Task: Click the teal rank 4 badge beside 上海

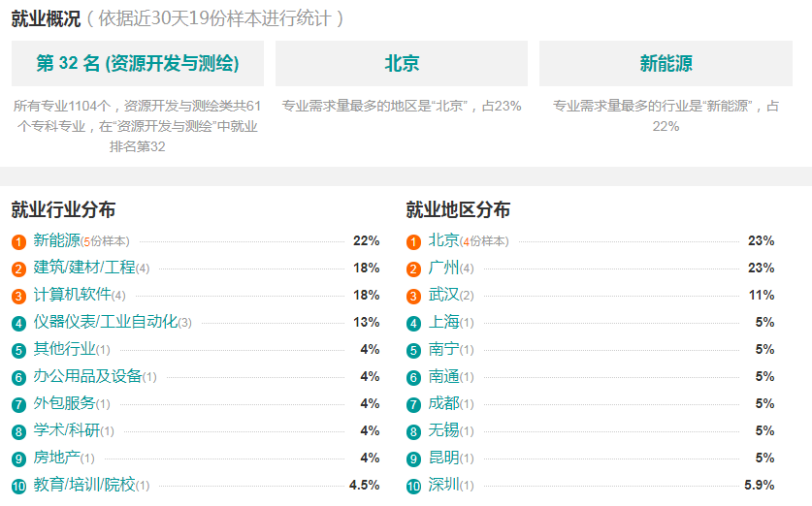Action: click(x=413, y=324)
